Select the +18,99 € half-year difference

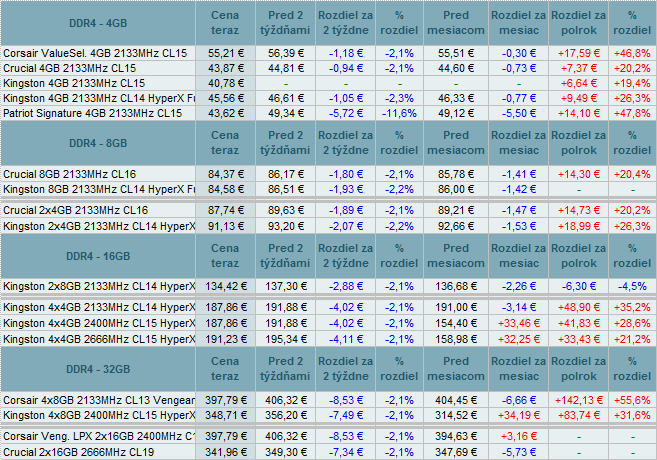579,227
